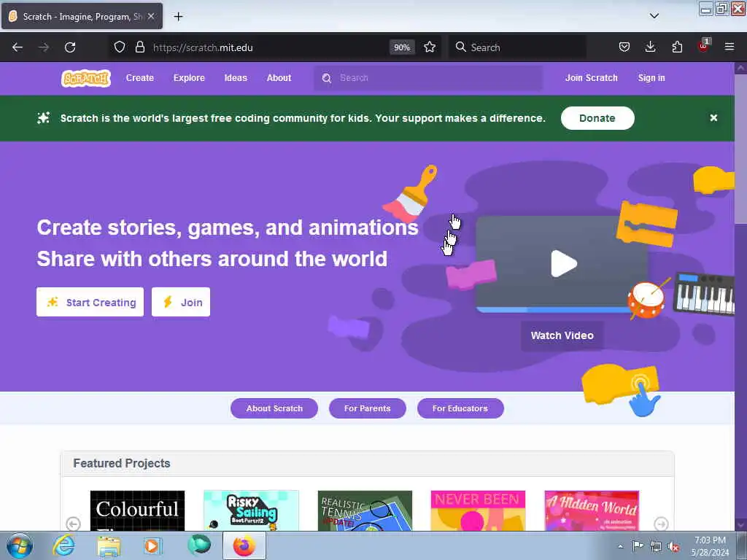Open the Explore page link
747x560 pixels.
189,77
